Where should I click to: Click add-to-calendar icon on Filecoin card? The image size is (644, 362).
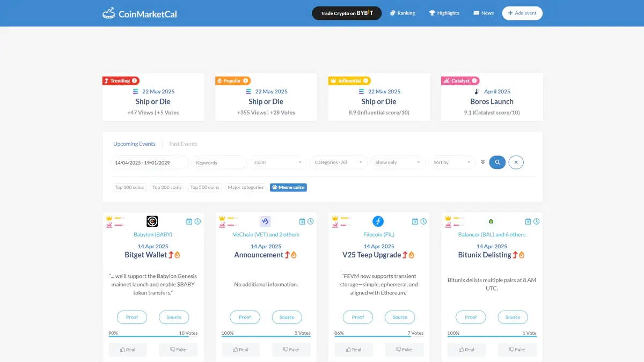(x=415, y=221)
